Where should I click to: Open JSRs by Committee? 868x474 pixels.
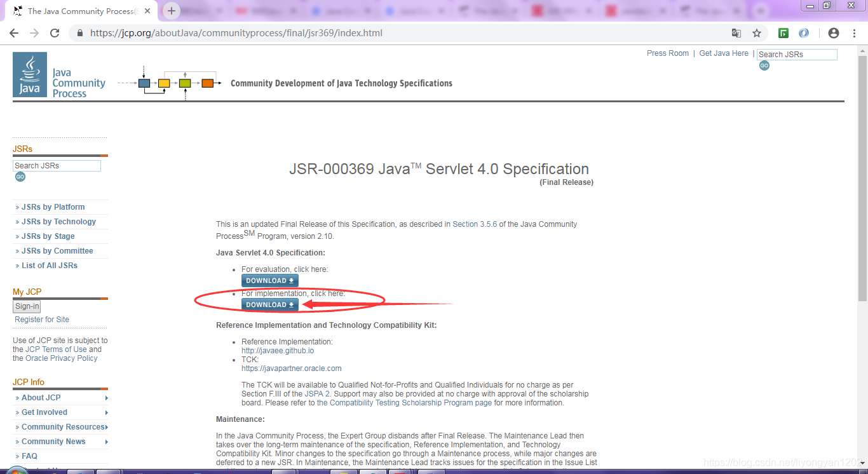click(x=57, y=251)
